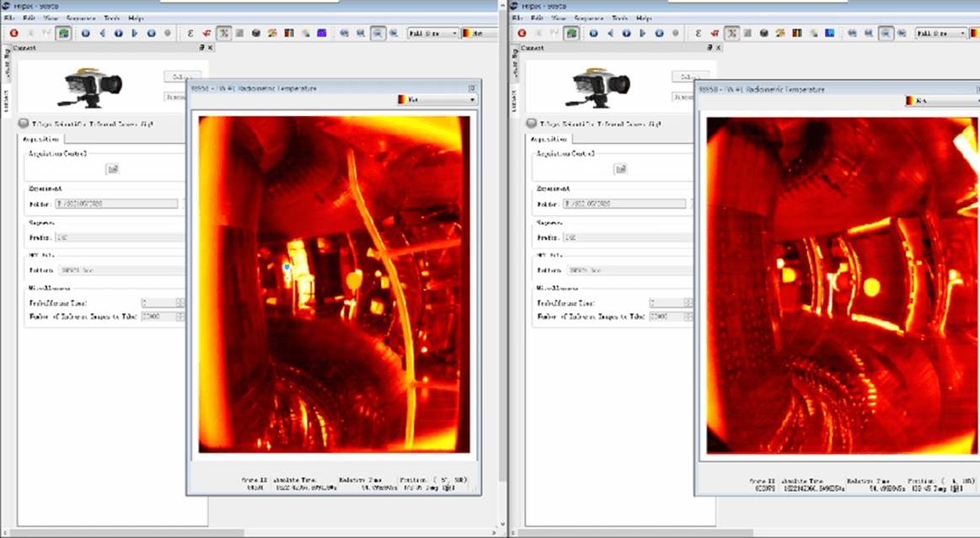Click the play forward arrow in left toolbar

coord(135,34)
